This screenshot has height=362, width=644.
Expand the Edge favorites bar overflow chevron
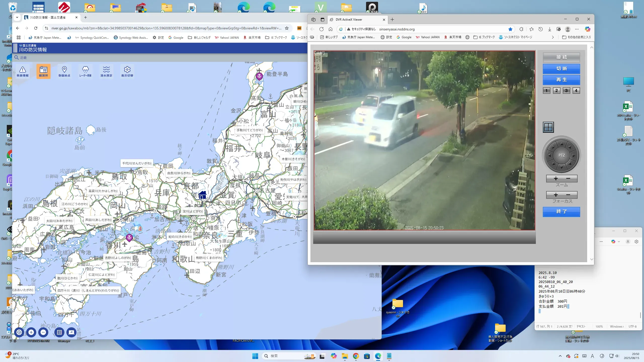tap(553, 37)
